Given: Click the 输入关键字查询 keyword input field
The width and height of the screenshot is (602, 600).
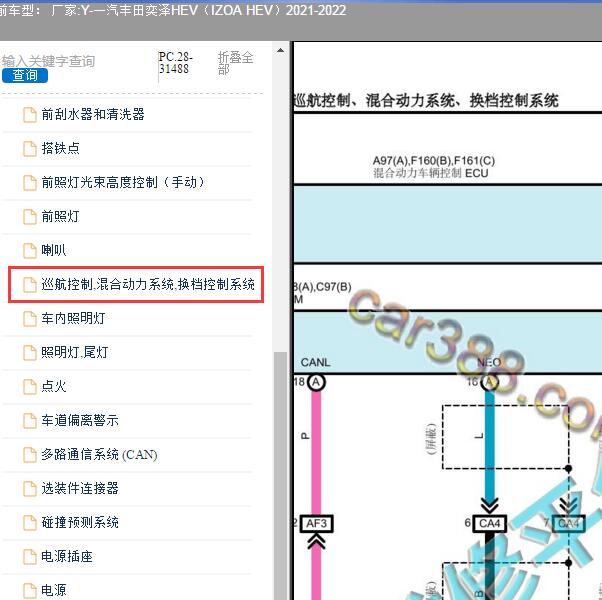Looking at the screenshot, I should (48, 61).
